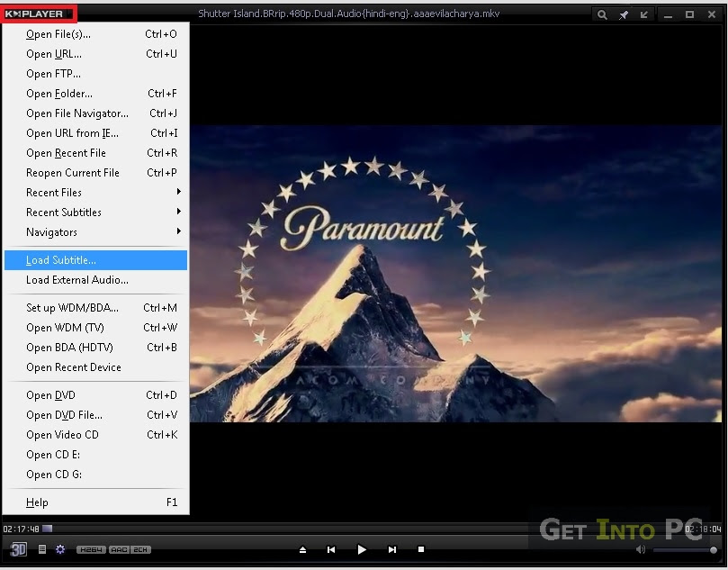Mute audio using the speaker icon
This screenshot has width=728, height=570.
641,549
